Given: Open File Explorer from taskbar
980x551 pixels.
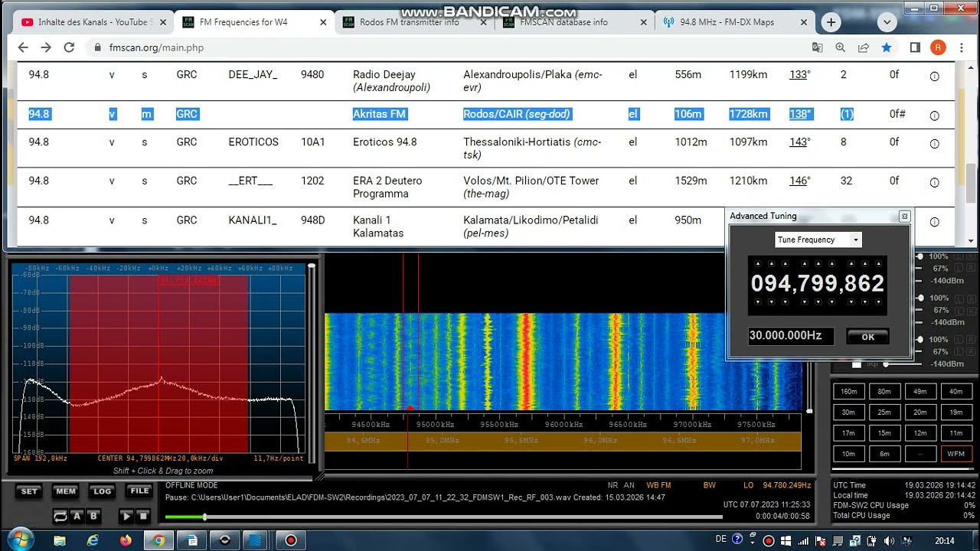Looking at the screenshot, I should point(60,540).
